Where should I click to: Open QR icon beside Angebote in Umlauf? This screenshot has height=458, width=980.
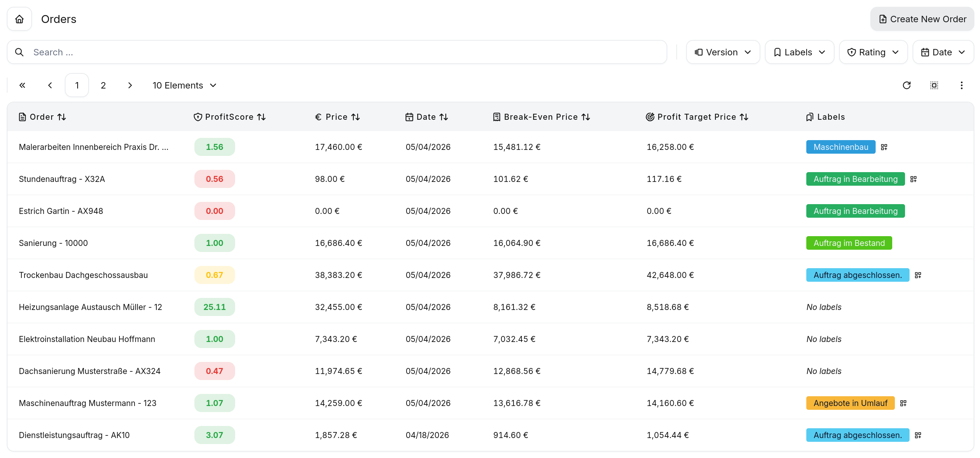coord(904,403)
